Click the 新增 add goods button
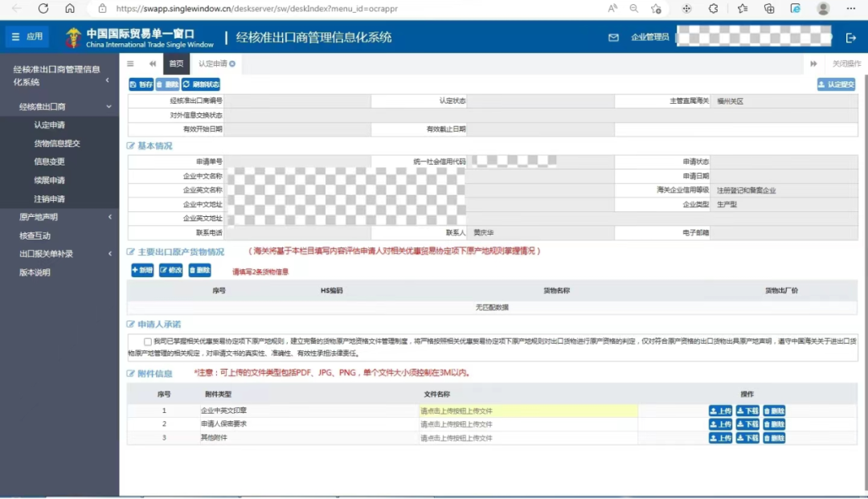 click(142, 271)
